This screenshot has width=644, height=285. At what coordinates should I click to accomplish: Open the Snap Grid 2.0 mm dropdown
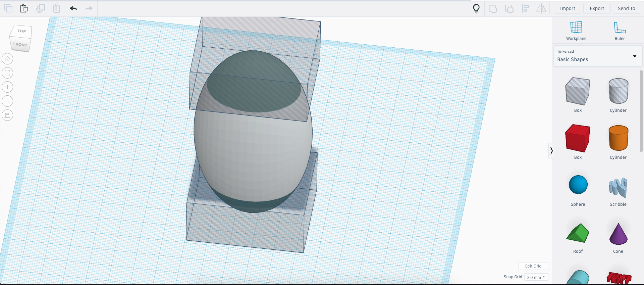tap(536, 277)
